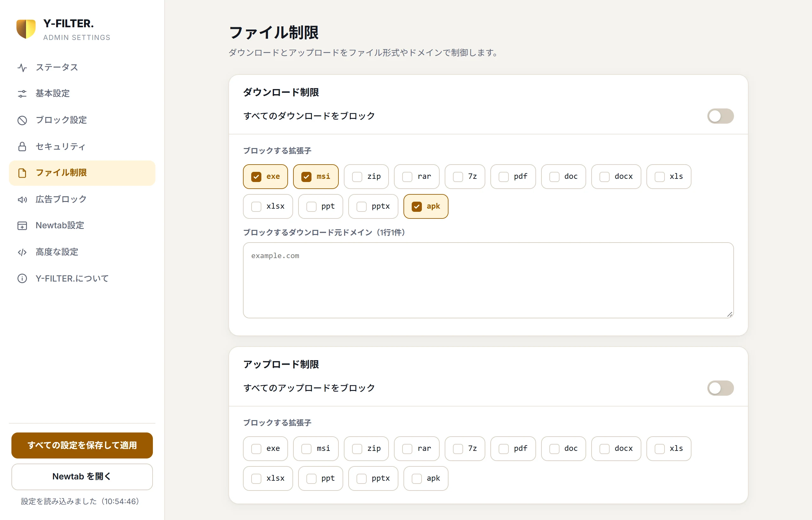This screenshot has height=520, width=812.
Task: Click the ステータス pulse icon
Action: tap(22, 68)
